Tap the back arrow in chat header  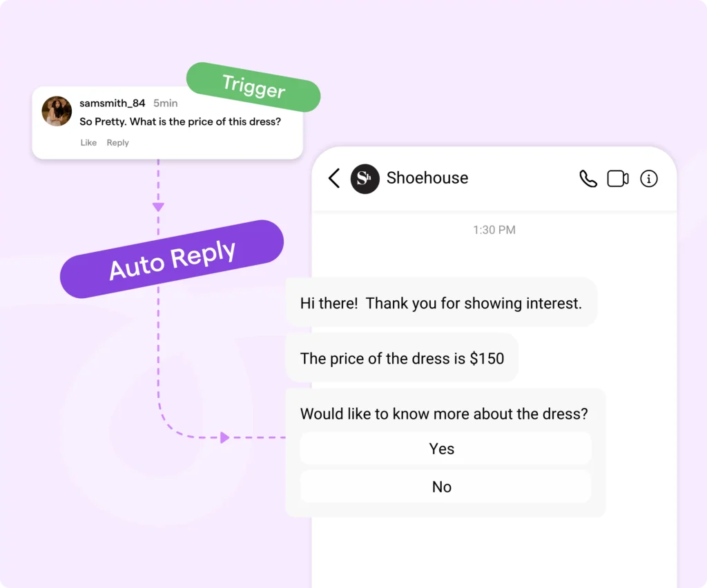point(334,179)
